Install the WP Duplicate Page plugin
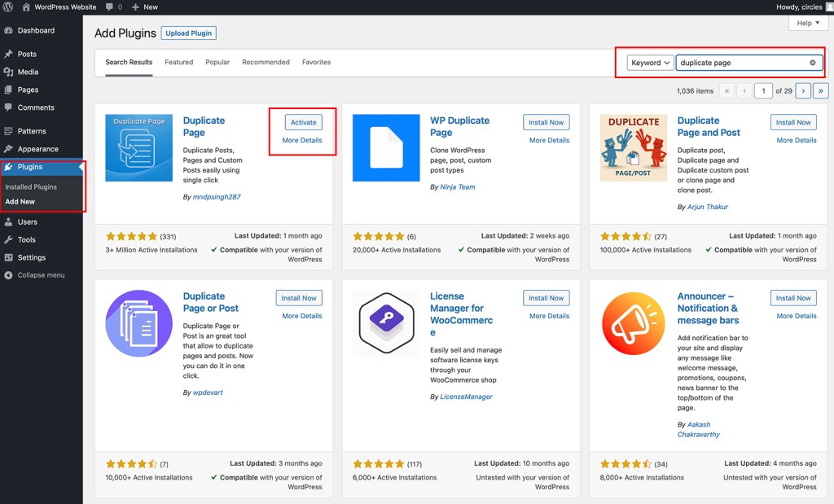This screenshot has width=834, height=504. pyautogui.click(x=546, y=122)
